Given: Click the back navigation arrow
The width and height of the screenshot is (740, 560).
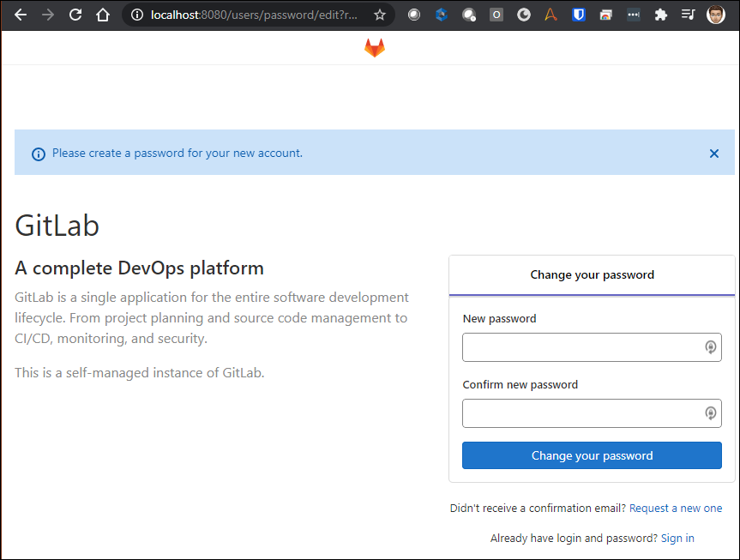Looking at the screenshot, I should pos(21,14).
